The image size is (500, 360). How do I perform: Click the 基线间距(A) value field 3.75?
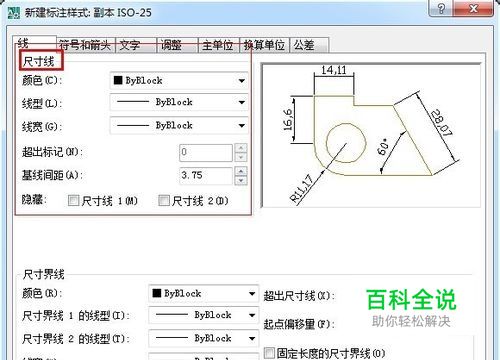(206, 175)
